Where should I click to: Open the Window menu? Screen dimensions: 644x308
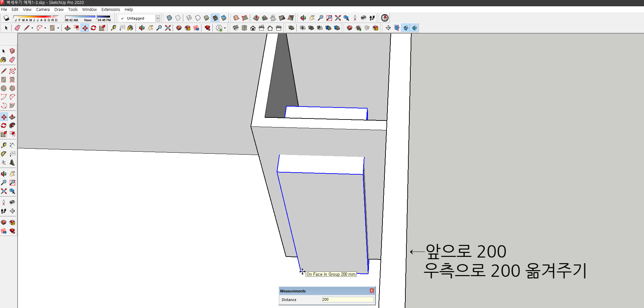[x=89, y=10]
